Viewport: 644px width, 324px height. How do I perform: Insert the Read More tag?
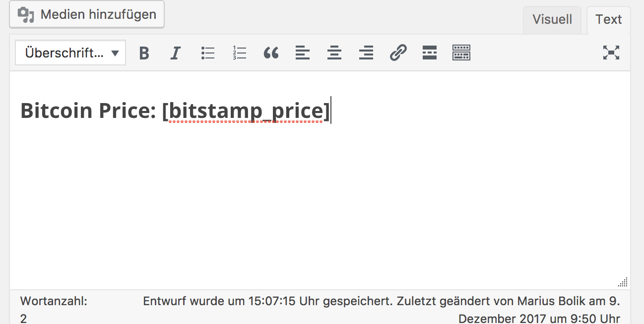430,53
